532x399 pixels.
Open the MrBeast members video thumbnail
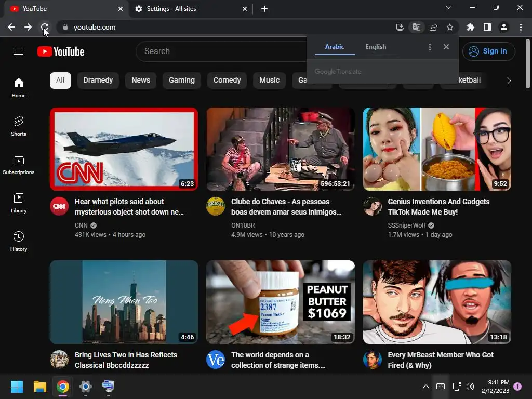click(437, 302)
